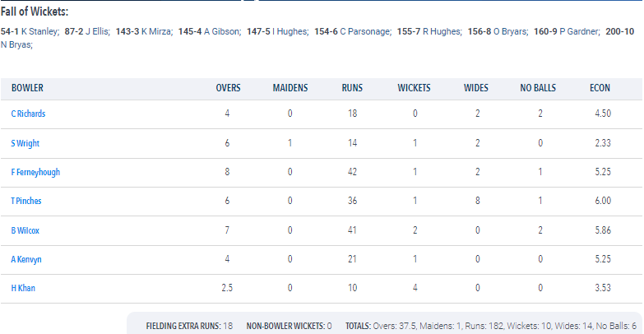Open T Pinches' player link
644x334 pixels.
pyautogui.click(x=26, y=201)
